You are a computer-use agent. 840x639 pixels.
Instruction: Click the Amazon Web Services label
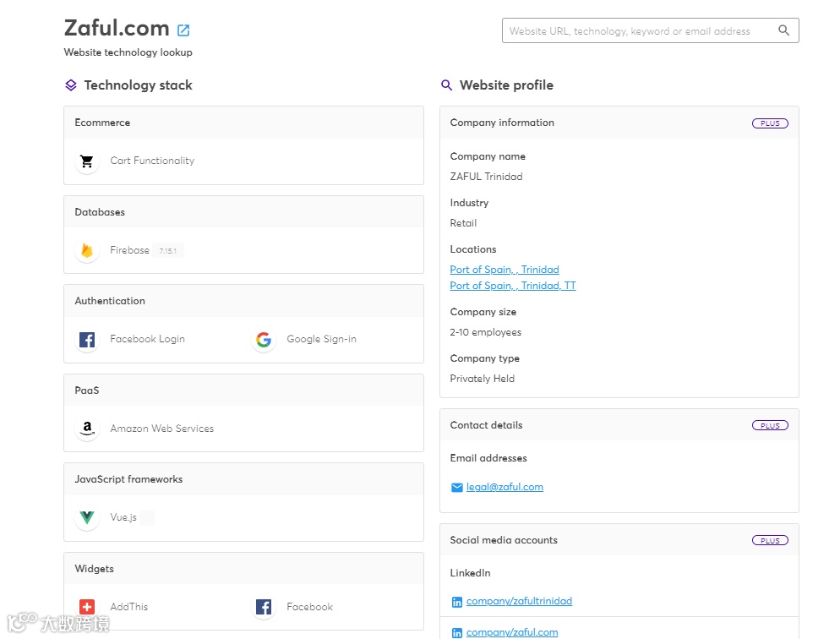coord(161,429)
